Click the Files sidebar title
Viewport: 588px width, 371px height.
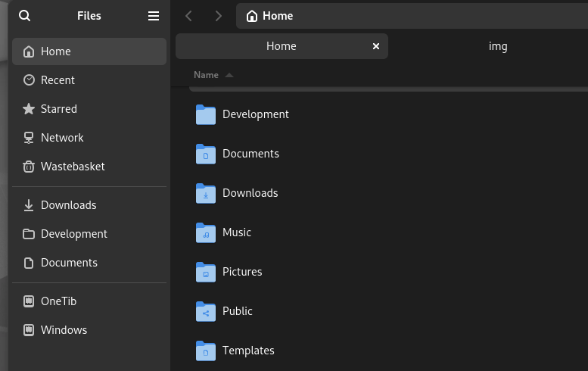click(89, 16)
